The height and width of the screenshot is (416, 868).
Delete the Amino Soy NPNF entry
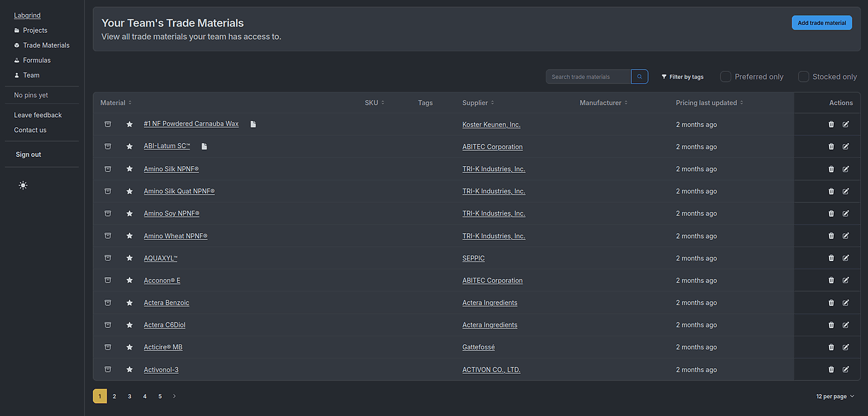(x=831, y=213)
